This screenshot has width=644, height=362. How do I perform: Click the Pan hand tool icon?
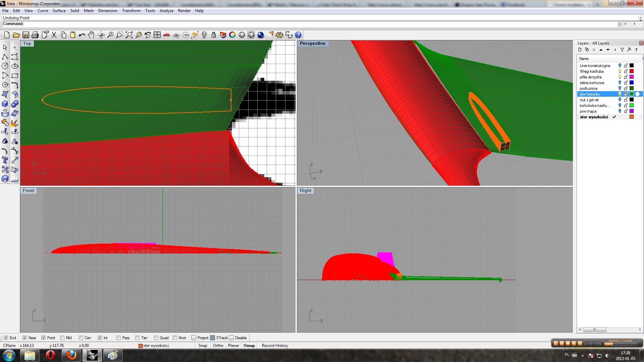(91, 35)
